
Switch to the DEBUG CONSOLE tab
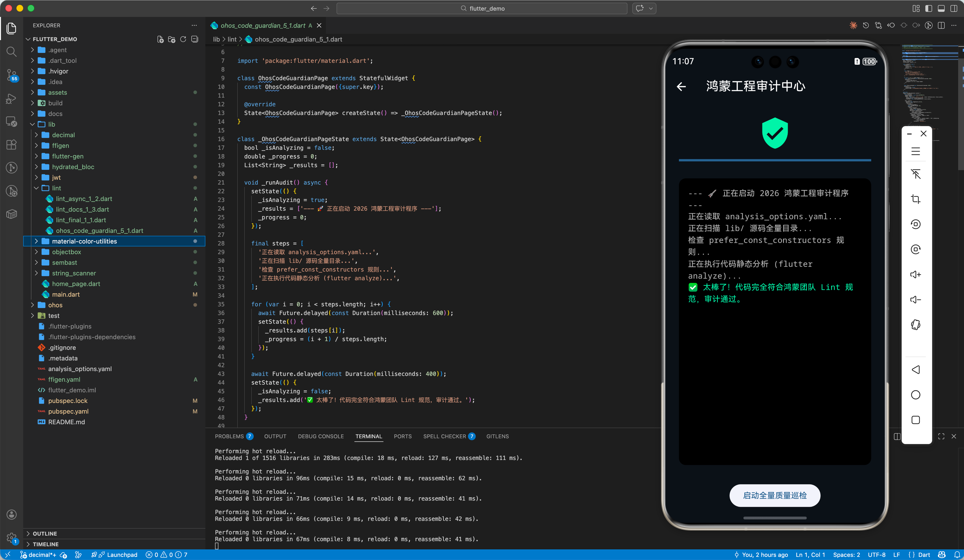[321, 437]
